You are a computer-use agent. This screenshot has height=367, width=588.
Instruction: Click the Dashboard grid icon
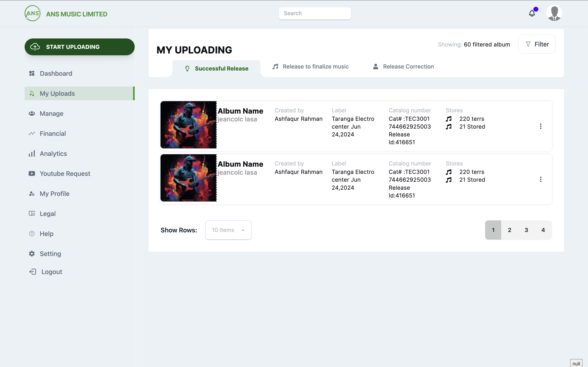(x=32, y=73)
